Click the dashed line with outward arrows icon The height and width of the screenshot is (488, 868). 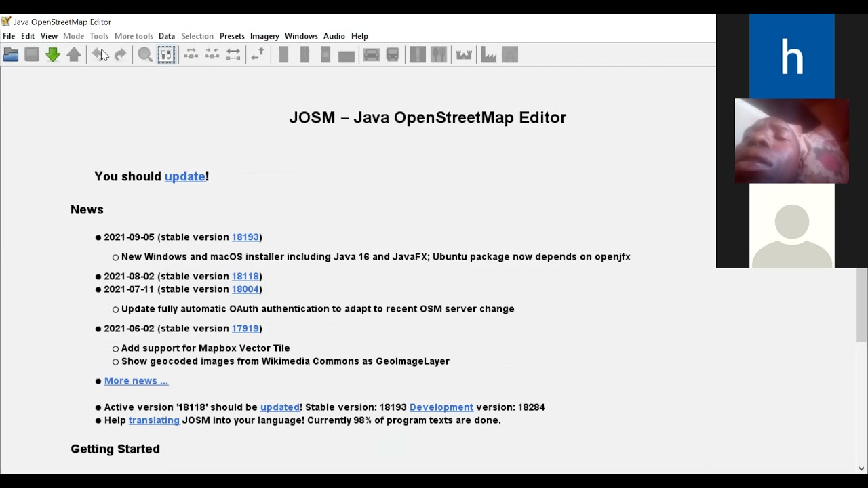tap(191, 55)
